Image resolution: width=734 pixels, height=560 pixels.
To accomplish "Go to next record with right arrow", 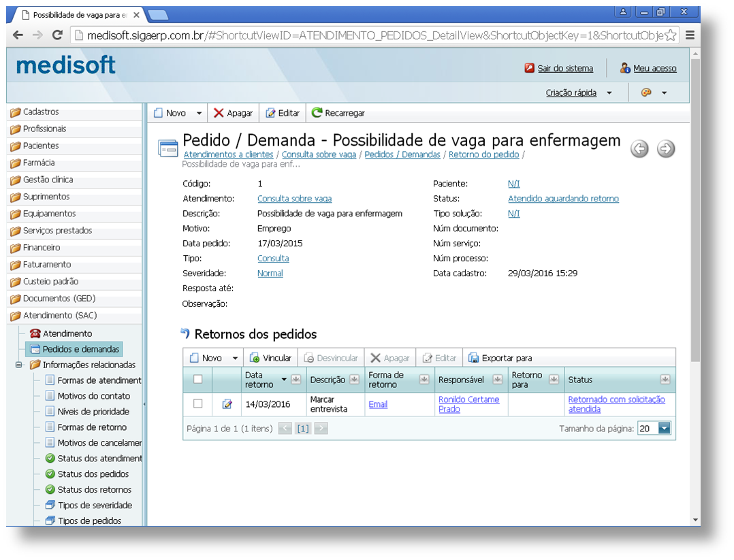I will coord(666,149).
